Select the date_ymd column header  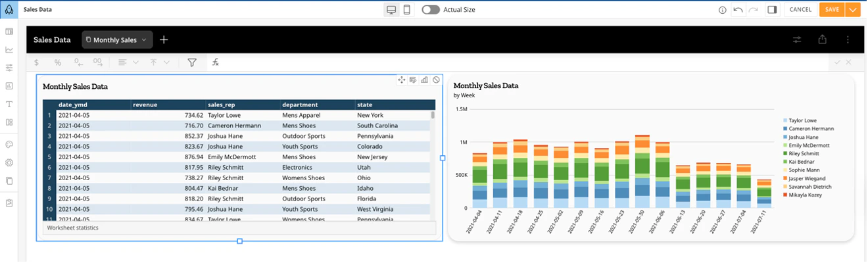(x=93, y=105)
